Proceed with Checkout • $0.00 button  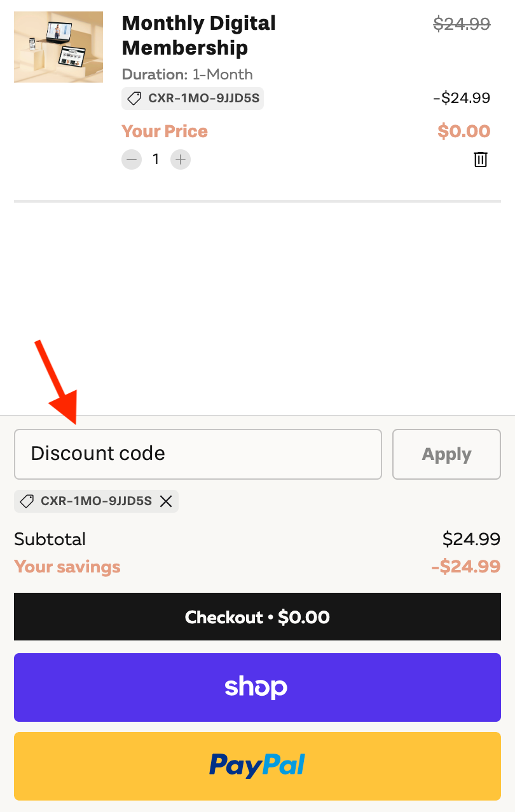[x=257, y=617]
